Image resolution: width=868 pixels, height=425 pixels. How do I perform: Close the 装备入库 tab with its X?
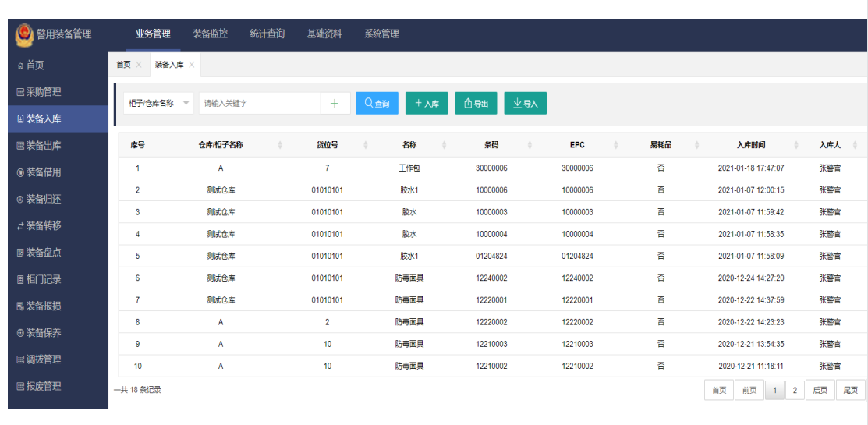coord(192,65)
